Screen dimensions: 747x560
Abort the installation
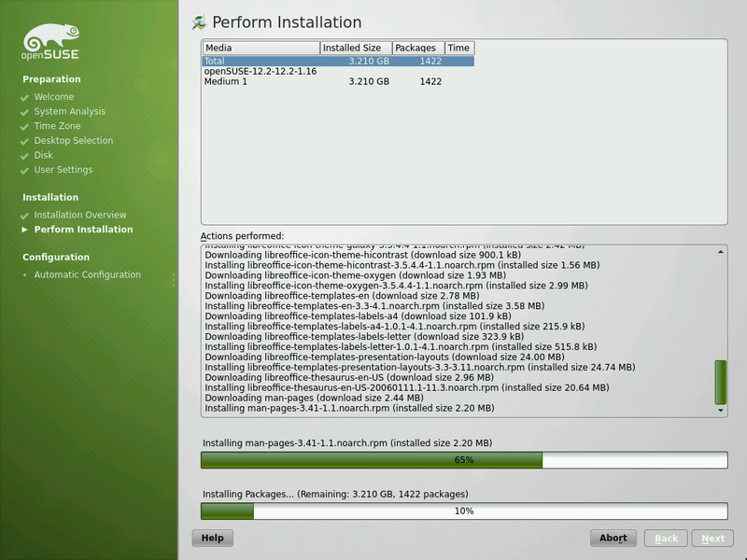(613, 539)
